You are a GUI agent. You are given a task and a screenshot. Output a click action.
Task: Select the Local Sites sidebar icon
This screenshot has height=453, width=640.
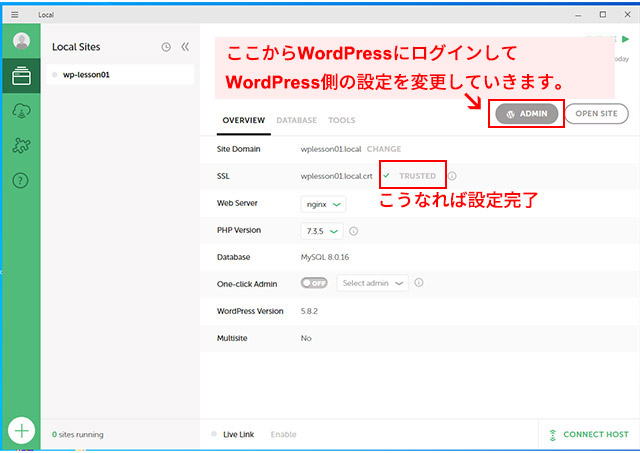21,76
